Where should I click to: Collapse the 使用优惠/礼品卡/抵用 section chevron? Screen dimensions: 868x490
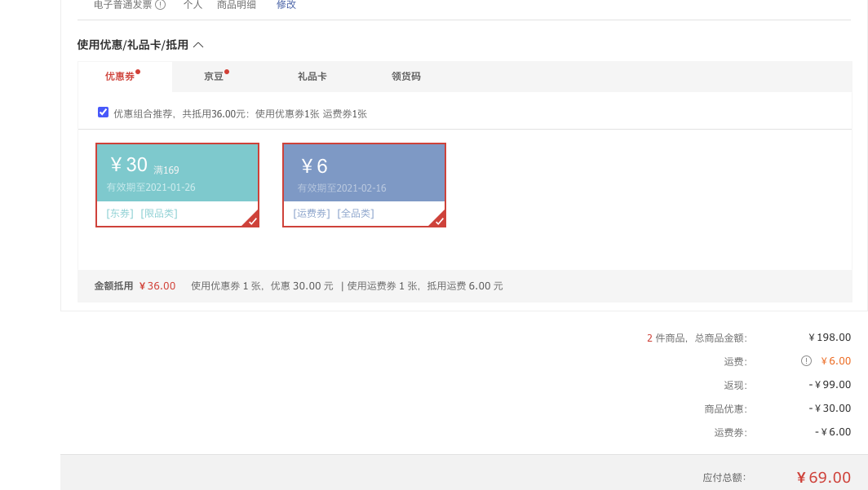[x=199, y=45]
